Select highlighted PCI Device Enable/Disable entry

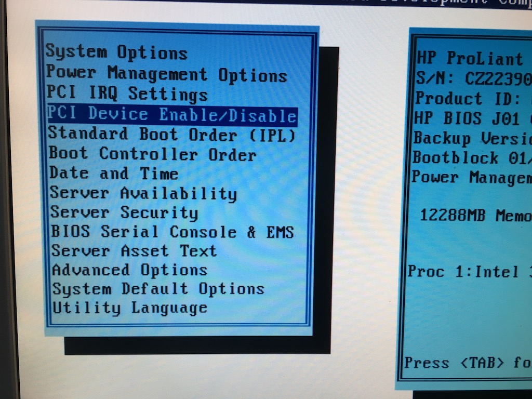[171, 114]
